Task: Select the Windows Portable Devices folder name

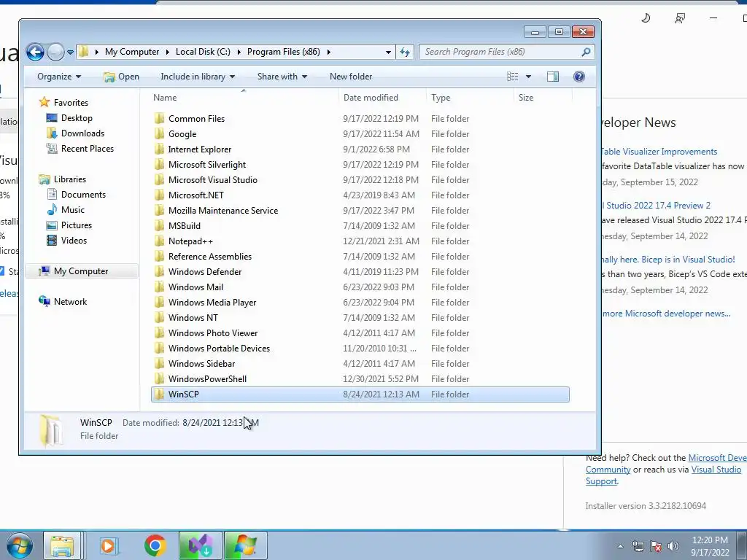Action: 219,348
